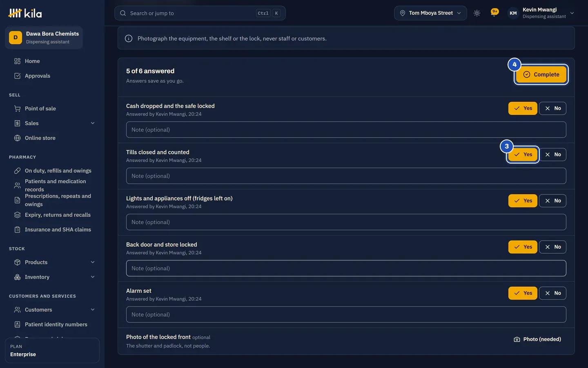Click the note field under Alarm set
Viewport: 588px width, 368px height.
[x=346, y=314]
